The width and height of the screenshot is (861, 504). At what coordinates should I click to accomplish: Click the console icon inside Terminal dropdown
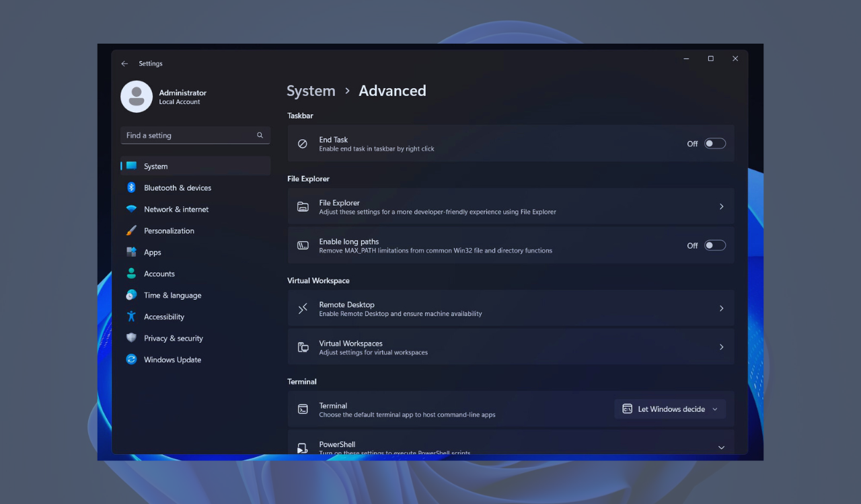point(627,409)
